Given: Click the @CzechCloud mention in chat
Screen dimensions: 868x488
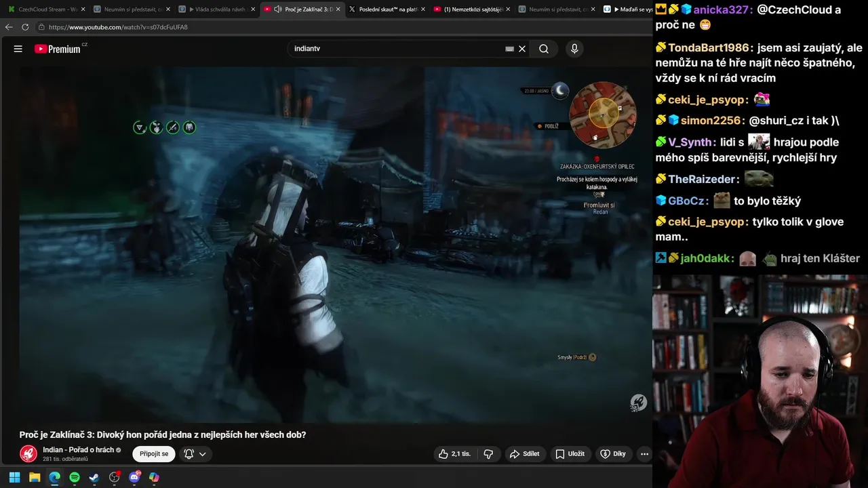Looking at the screenshot, I should [x=795, y=10].
